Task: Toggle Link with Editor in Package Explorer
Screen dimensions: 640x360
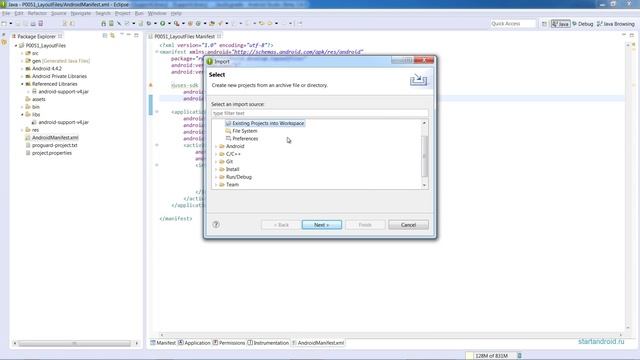Action: 112,36
